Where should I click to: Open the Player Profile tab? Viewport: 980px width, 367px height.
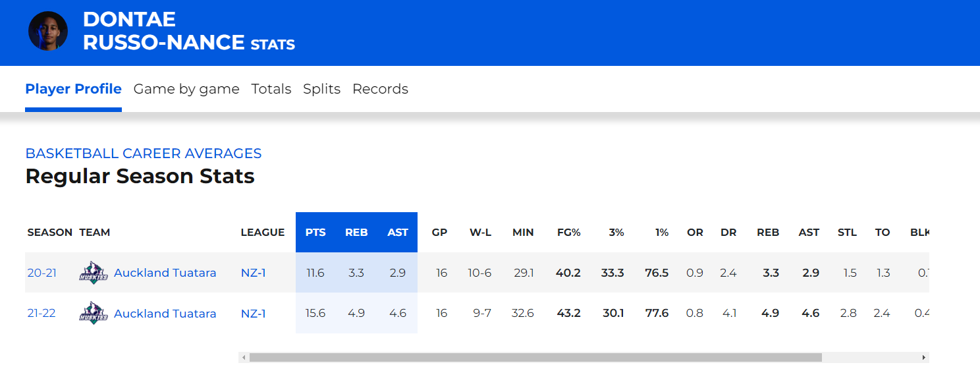[73, 89]
